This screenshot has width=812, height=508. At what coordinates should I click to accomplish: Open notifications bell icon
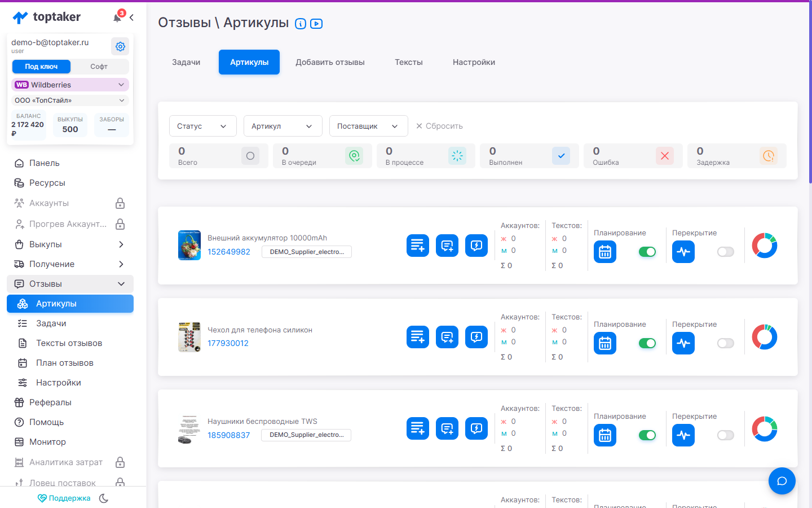[118, 17]
